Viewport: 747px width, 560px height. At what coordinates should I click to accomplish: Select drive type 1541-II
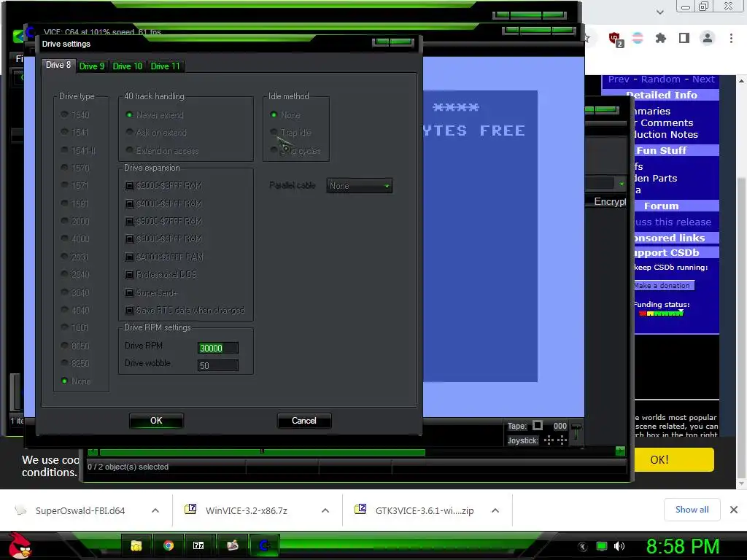tap(78, 150)
